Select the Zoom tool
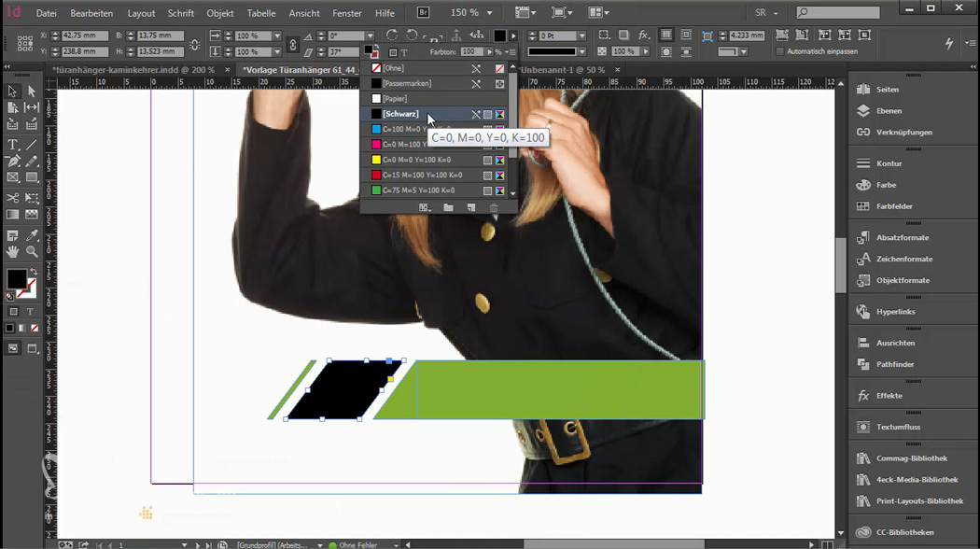980x549 pixels. coord(31,252)
